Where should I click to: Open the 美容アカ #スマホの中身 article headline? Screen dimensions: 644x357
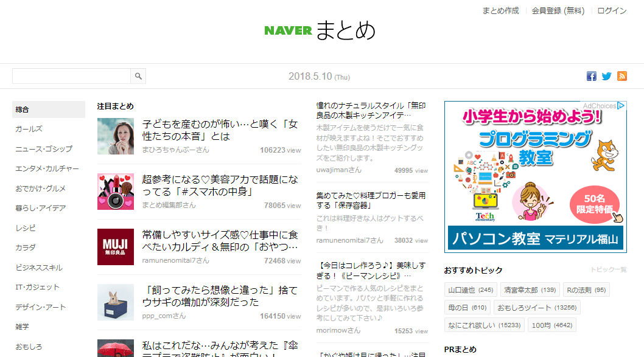pyautogui.click(x=220, y=185)
